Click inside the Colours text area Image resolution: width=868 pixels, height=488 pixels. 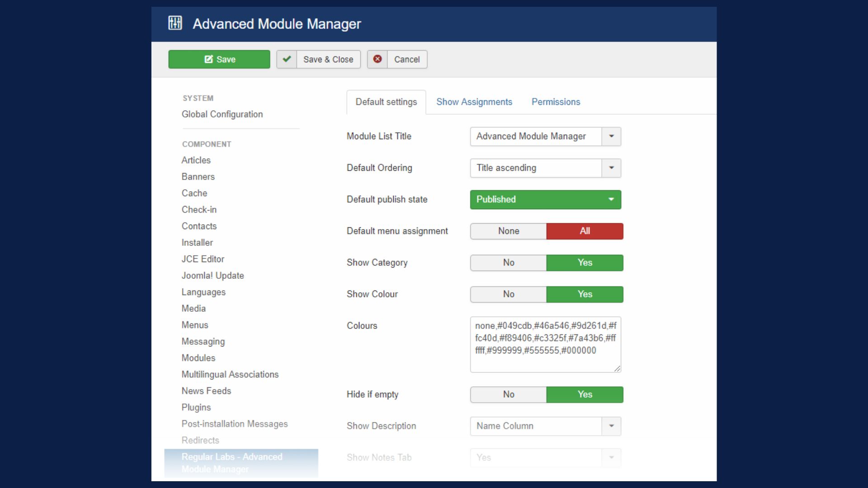(x=546, y=345)
